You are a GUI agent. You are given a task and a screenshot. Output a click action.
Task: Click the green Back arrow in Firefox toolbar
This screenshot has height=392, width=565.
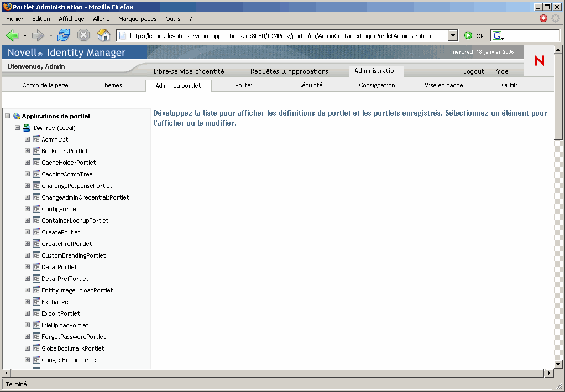coord(12,35)
